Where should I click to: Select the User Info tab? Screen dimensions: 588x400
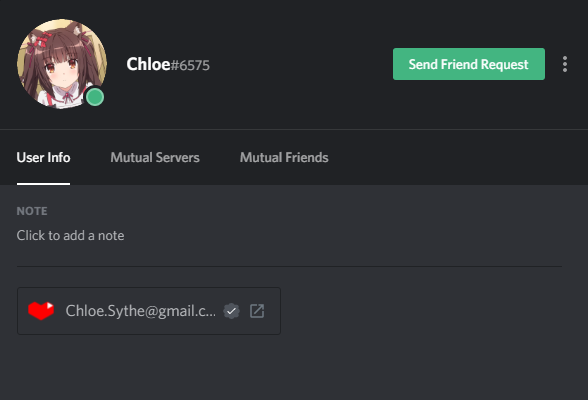[x=43, y=157]
